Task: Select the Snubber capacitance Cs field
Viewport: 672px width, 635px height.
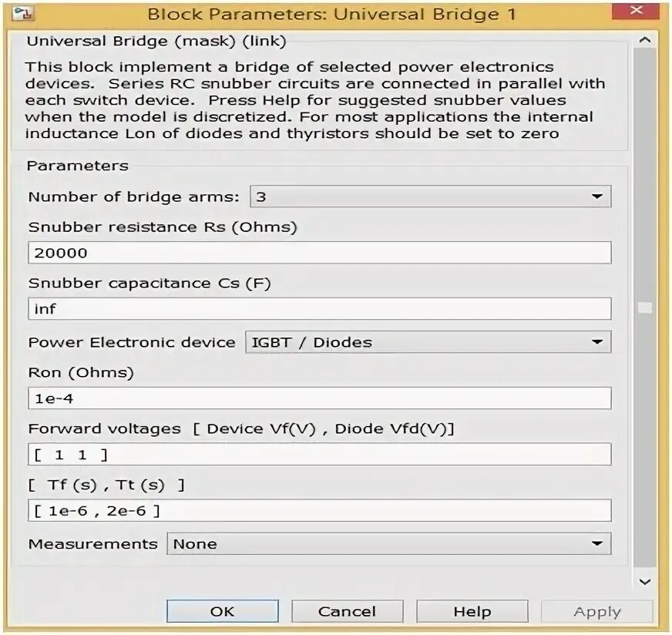Action: [319, 308]
